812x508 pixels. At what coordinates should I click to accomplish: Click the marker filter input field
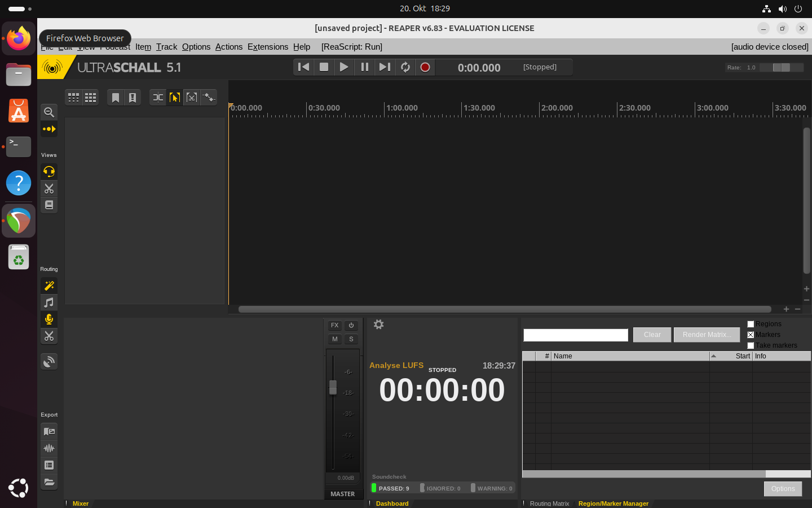point(576,335)
